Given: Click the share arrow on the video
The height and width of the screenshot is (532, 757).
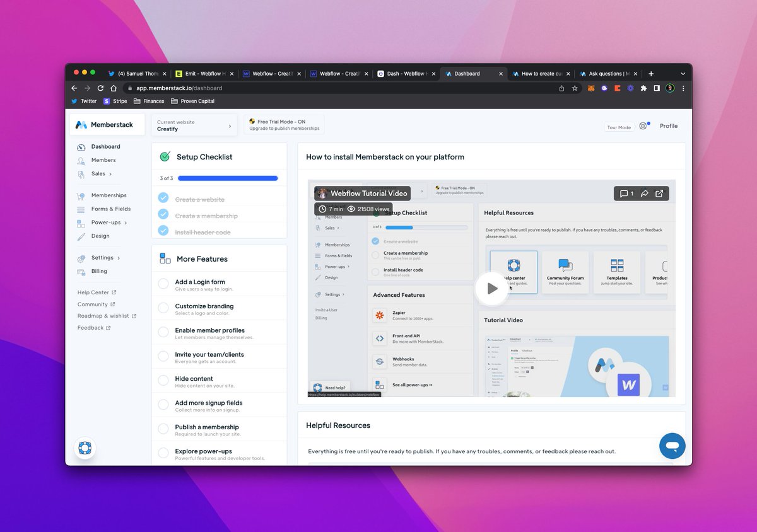Looking at the screenshot, I should pos(644,194).
